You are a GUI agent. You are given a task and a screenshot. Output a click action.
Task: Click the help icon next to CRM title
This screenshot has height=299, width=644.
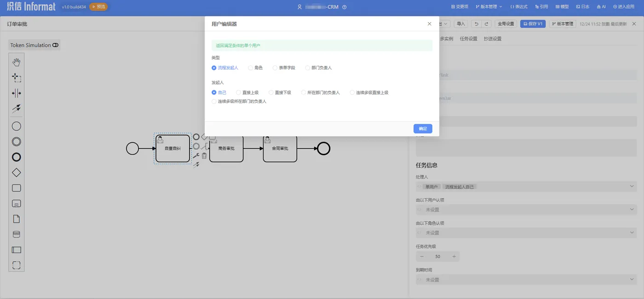345,7
